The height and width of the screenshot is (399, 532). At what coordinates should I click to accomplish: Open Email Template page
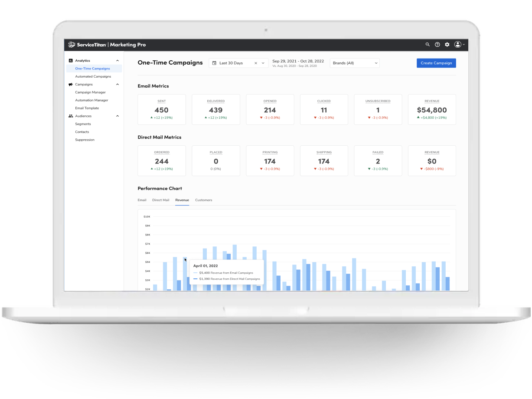(87, 108)
